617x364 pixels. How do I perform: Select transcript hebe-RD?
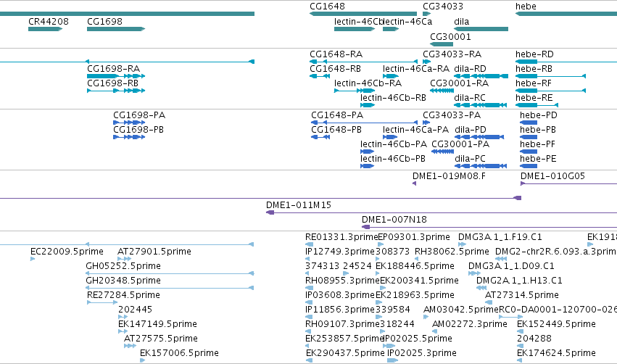(x=566, y=62)
